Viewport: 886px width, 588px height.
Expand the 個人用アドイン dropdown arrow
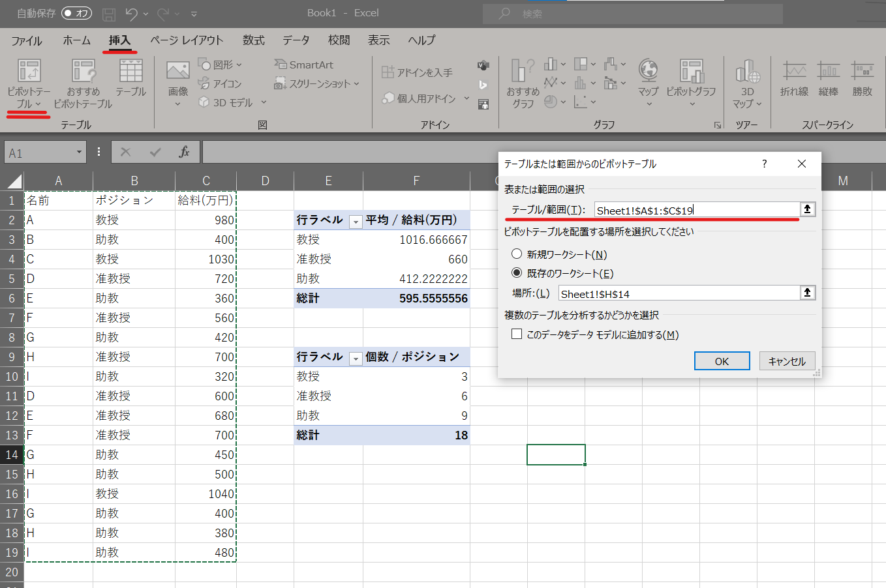466,98
